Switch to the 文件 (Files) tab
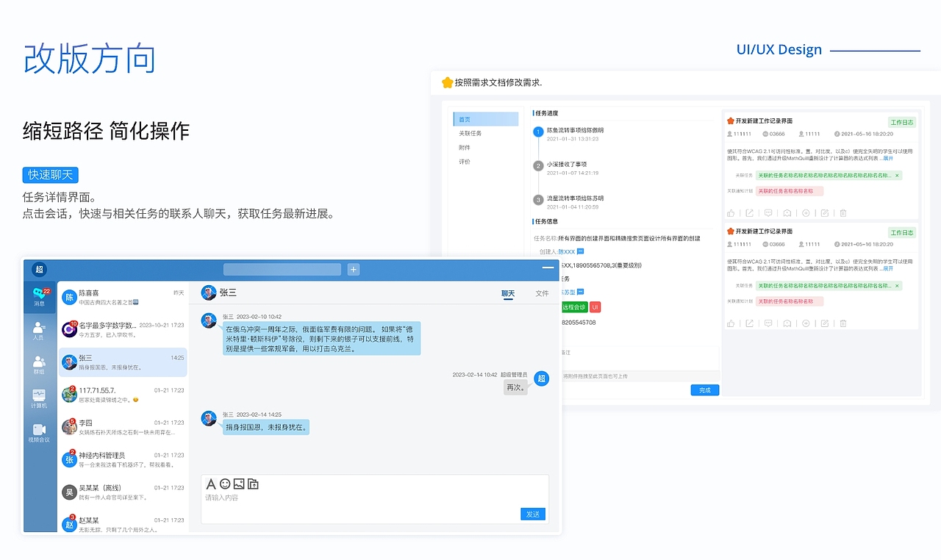Screen dimensions: 941x560 pos(542,293)
